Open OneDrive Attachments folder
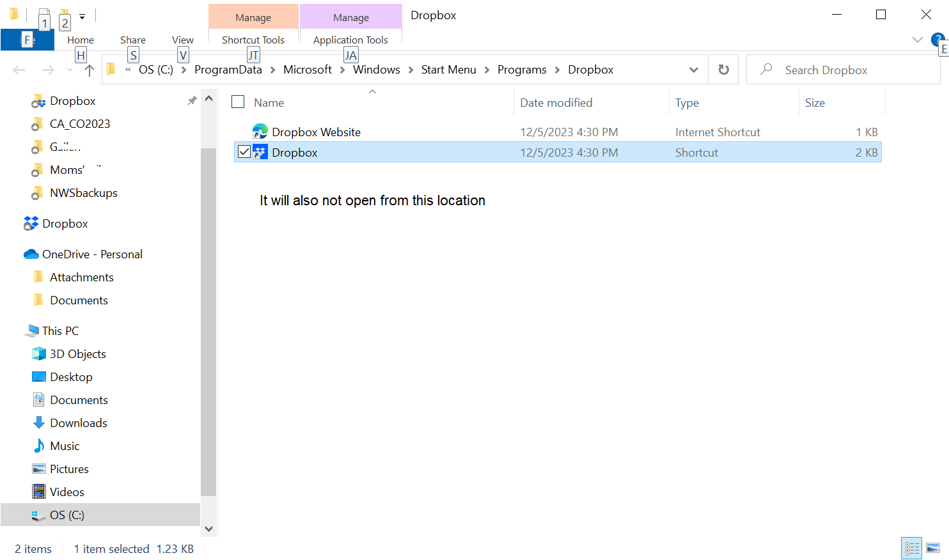949x560 pixels. tap(82, 277)
